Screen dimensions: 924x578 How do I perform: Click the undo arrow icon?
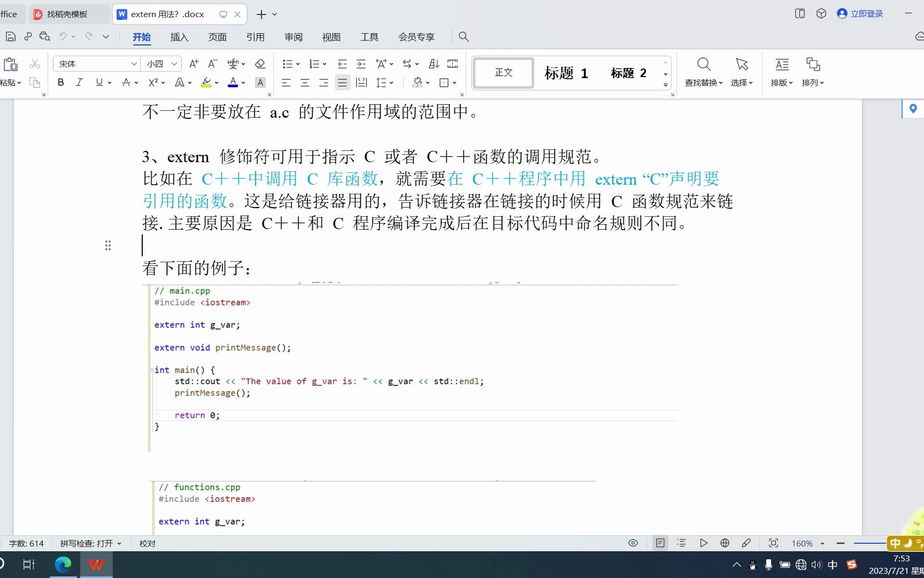[63, 36]
